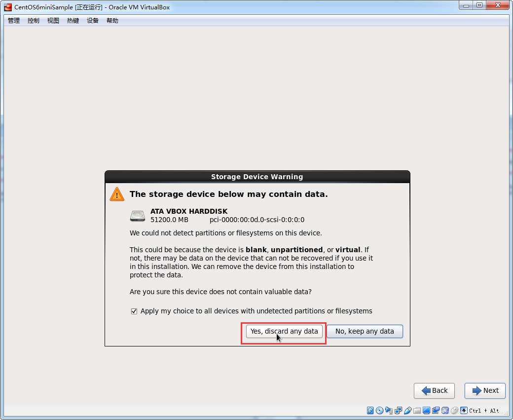The height and width of the screenshot is (420, 513).
Task: Click the 51200.0 MB disk size text
Action: 170,220
